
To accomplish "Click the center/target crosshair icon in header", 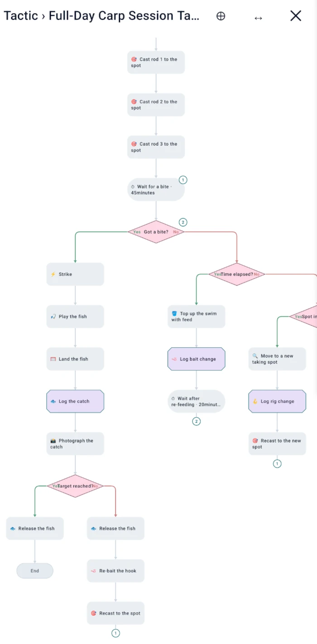I will click(x=221, y=16).
